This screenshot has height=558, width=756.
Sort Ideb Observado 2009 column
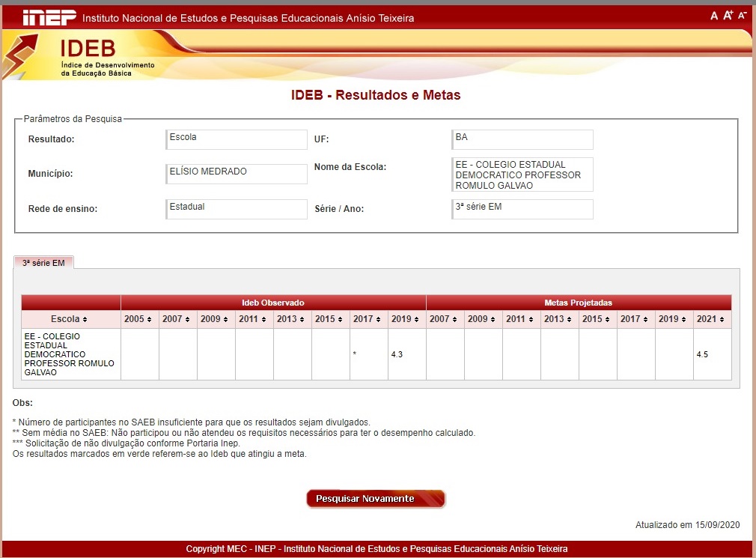[x=216, y=319]
